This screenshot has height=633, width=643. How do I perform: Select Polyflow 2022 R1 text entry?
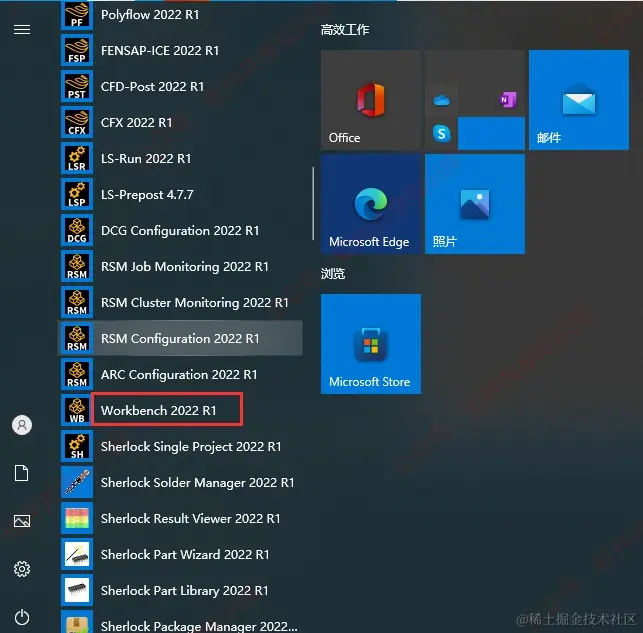tap(150, 15)
